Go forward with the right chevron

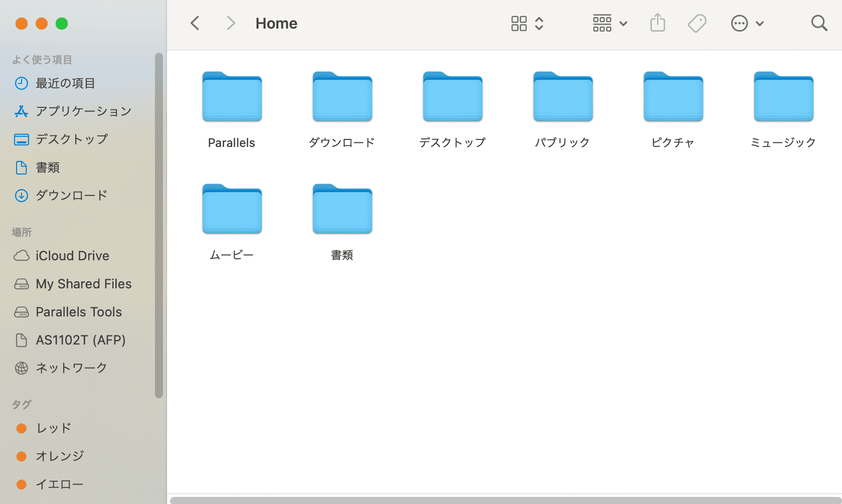click(x=231, y=23)
